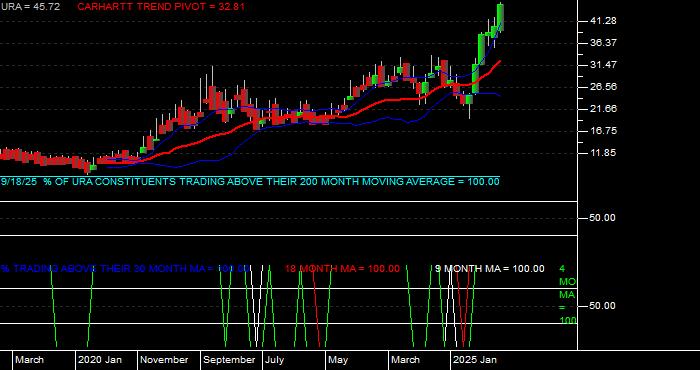
Task: Click the 31.47 price axis value
Action: (603, 65)
